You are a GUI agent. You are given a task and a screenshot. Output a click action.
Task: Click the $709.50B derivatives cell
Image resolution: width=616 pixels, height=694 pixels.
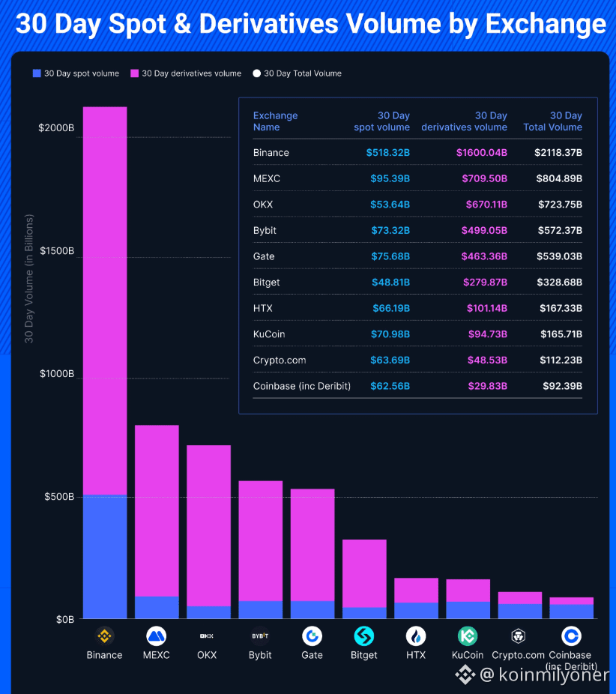point(485,178)
